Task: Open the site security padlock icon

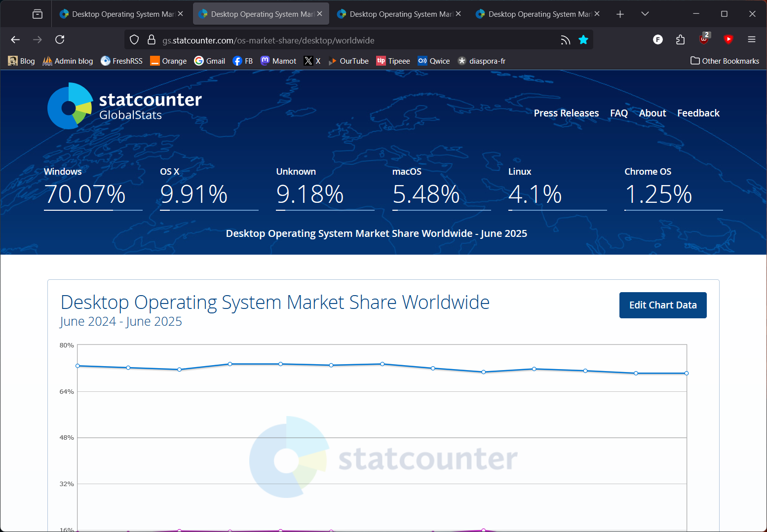Action: point(152,40)
